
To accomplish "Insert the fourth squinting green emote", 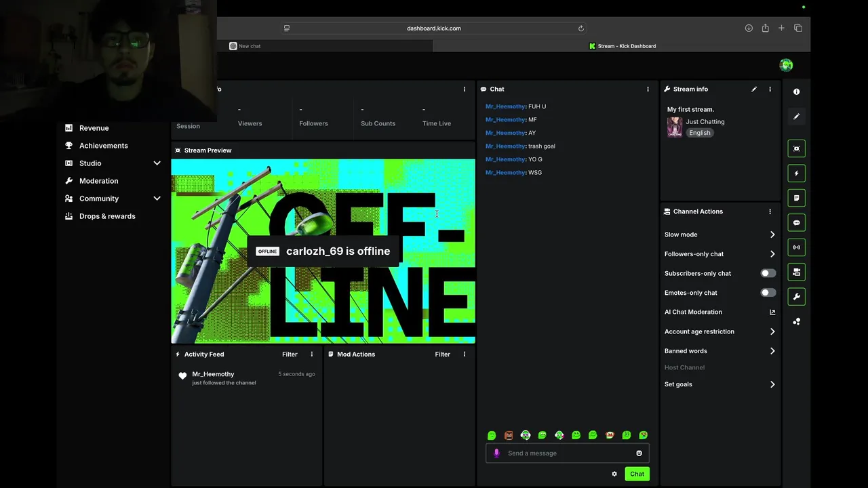I will (542, 435).
